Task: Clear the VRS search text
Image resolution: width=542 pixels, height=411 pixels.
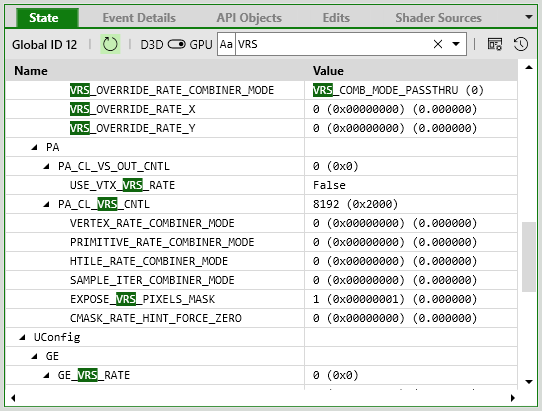Action: (x=438, y=44)
